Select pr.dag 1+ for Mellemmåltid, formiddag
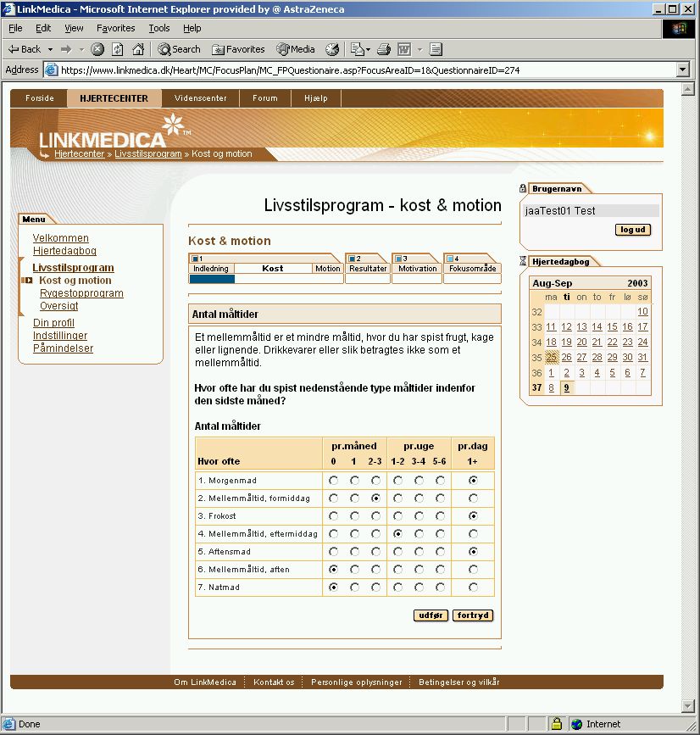 (x=473, y=498)
